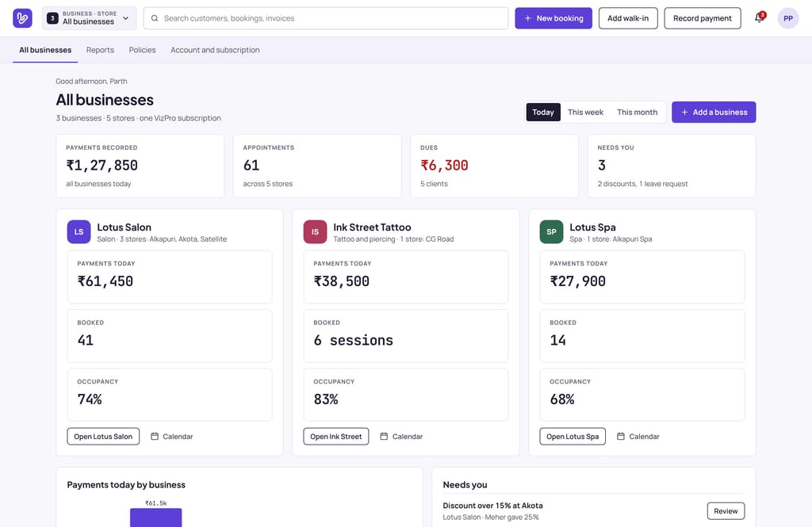Click the Lotus Spa business title
This screenshot has width=812, height=527.
click(x=592, y=227)
